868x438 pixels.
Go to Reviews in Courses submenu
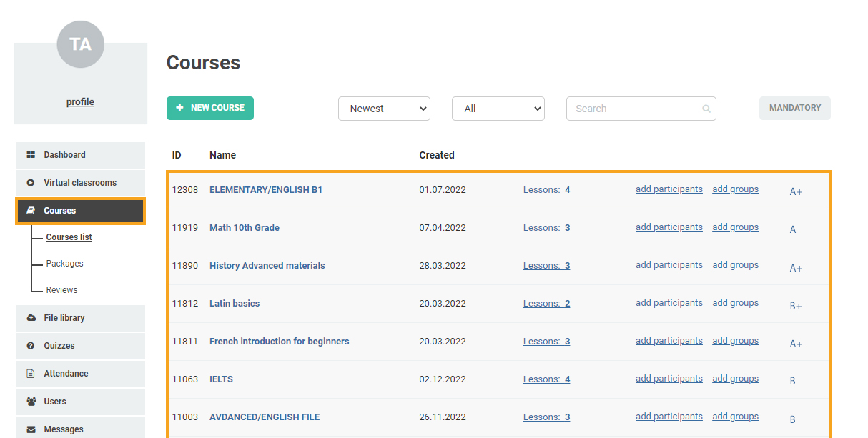click(61, 290)
